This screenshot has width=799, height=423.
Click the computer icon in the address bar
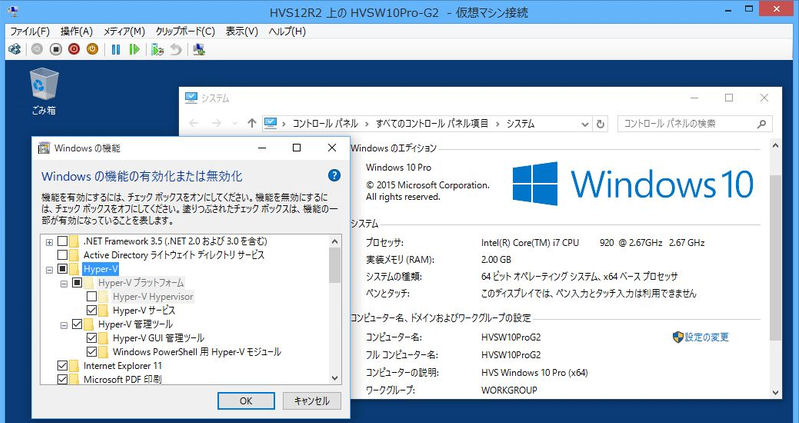tap(270, 123)
